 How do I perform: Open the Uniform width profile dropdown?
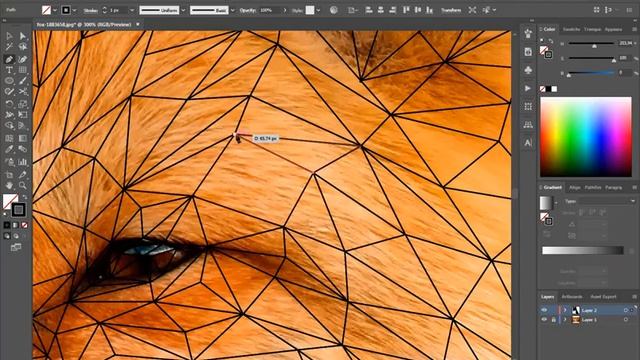click(x=183, y=10)
